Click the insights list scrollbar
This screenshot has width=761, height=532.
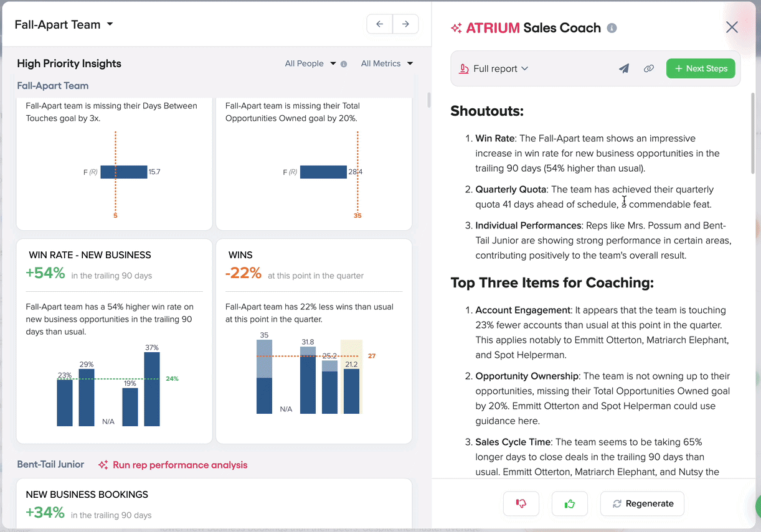click(x=428, y=100)
